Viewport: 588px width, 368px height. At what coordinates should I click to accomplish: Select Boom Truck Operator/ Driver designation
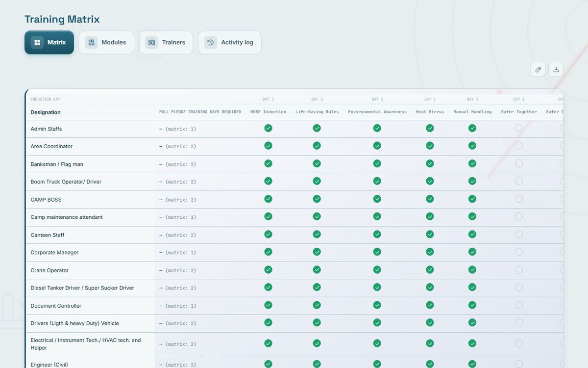[66, 182]
